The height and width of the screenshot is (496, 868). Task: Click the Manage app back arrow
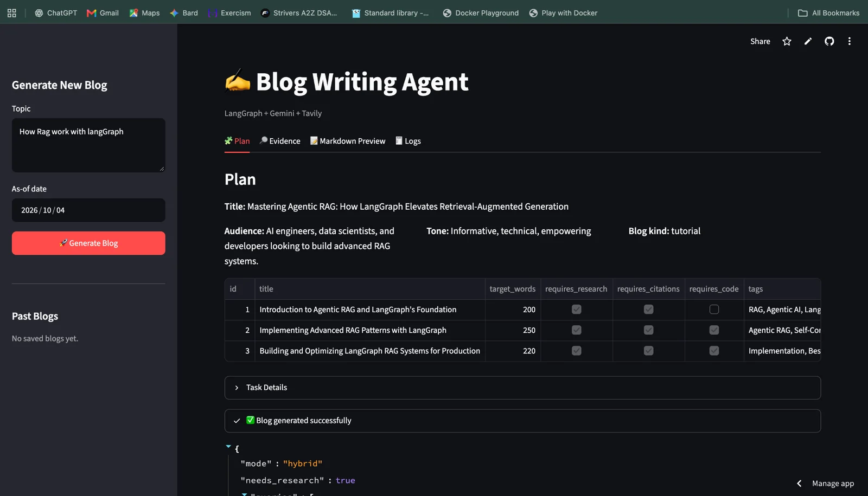click(x=799, y=484)
